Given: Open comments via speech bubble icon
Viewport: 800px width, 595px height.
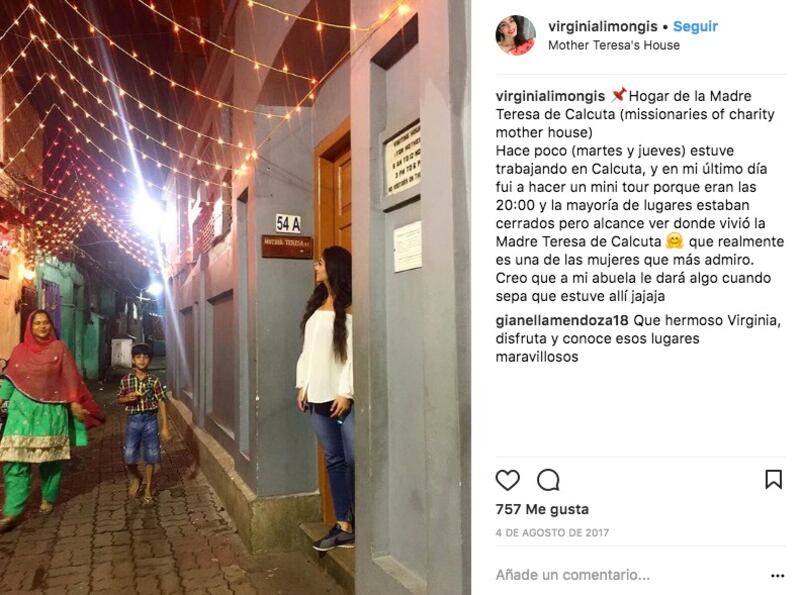Looking at the screenshot, I should 548,480.
